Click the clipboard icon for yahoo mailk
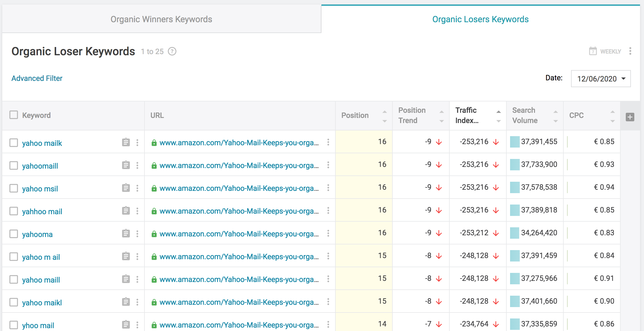Viewport: 644px width, 331px height. 126,142
